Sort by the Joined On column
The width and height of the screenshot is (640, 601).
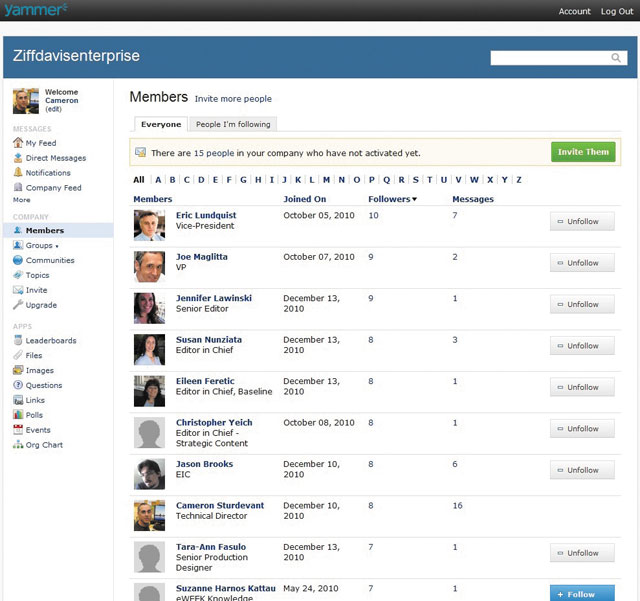(x=304, y=199)
